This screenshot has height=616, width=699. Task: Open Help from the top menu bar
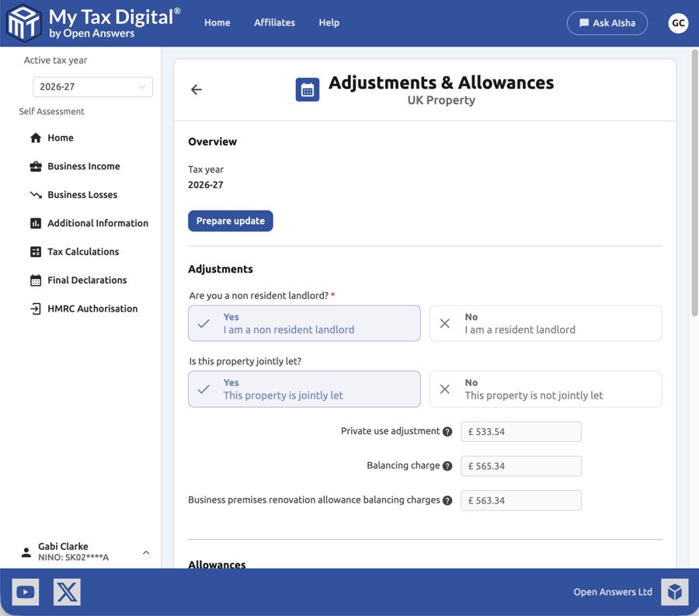329,23
